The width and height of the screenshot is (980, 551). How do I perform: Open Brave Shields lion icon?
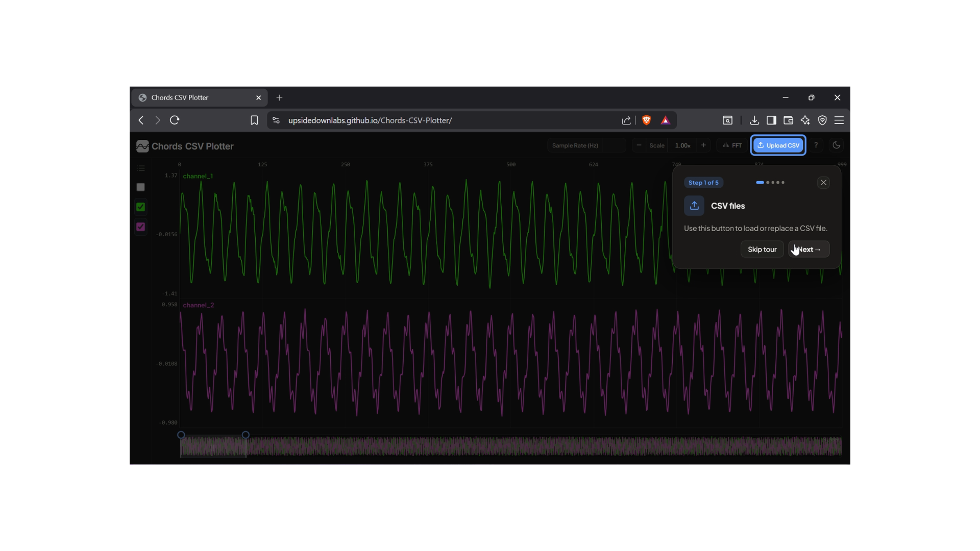647,120
